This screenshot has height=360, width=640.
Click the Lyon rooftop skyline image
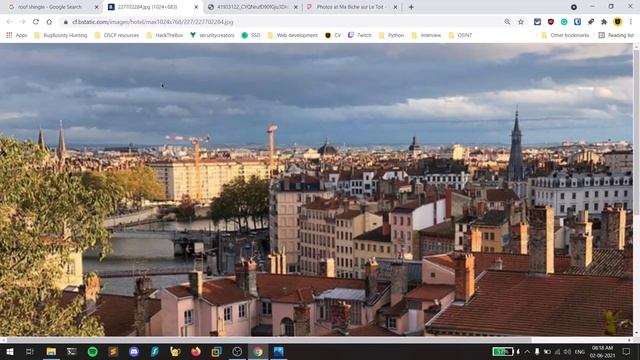click(x=316, y=190)
